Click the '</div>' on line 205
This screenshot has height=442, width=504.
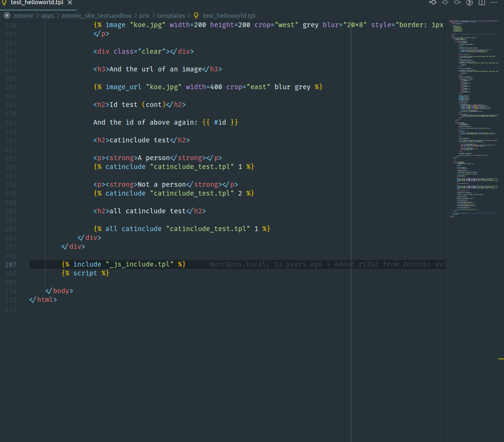click(73, 247)
